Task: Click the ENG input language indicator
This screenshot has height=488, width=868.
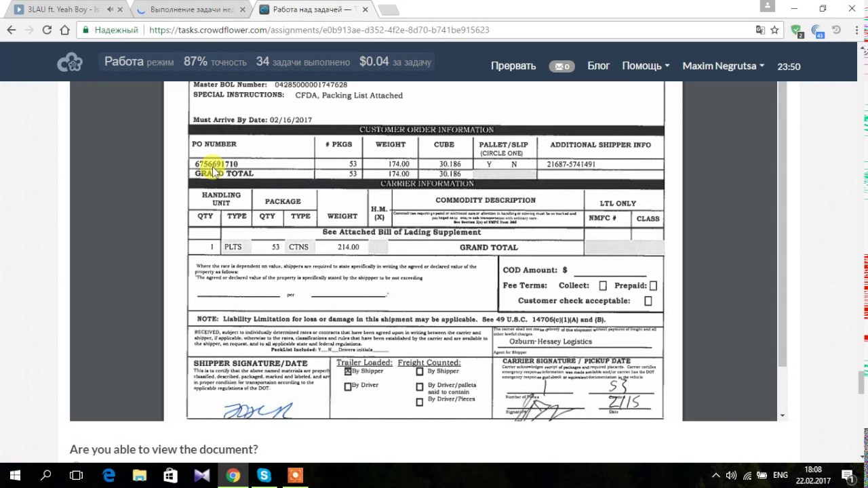Action: [780, 476]
